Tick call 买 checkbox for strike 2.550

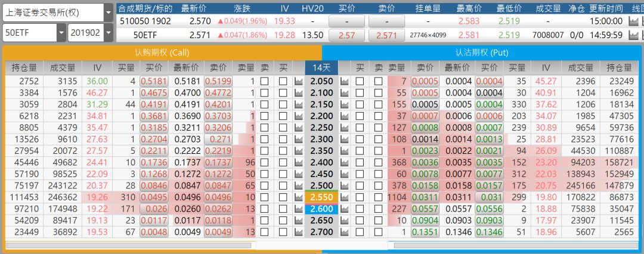283,197
